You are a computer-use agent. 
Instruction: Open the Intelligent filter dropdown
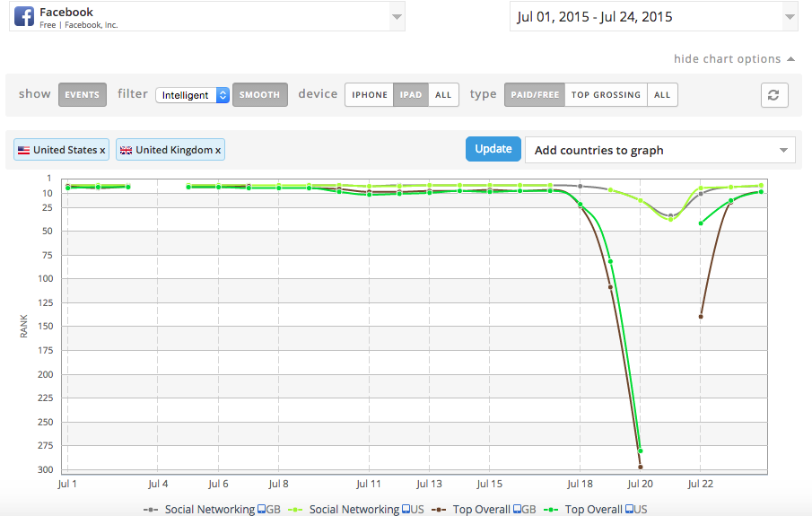192,95
